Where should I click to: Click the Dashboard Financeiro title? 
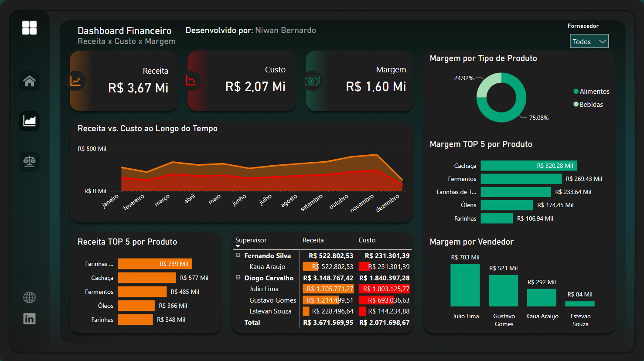124,31
